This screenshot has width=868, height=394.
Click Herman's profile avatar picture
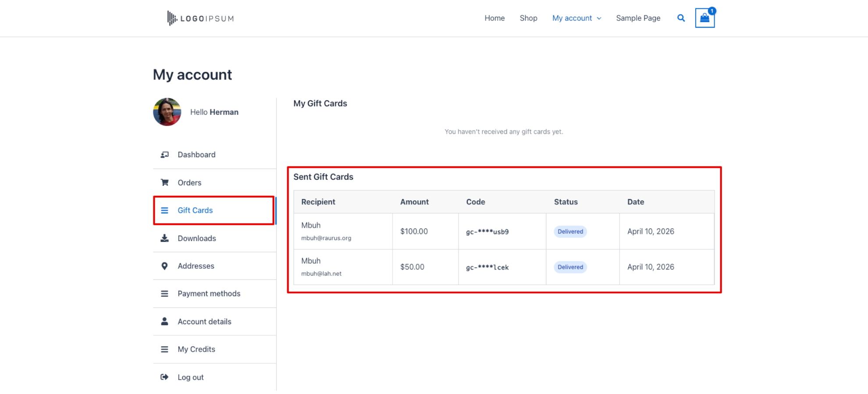click(167, 112)
